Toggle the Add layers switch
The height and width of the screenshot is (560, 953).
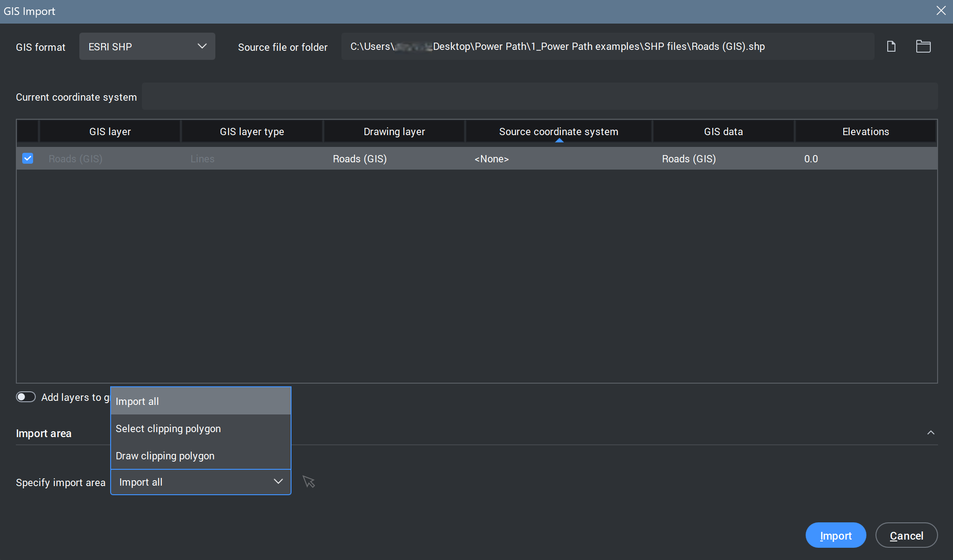(26, 397)
